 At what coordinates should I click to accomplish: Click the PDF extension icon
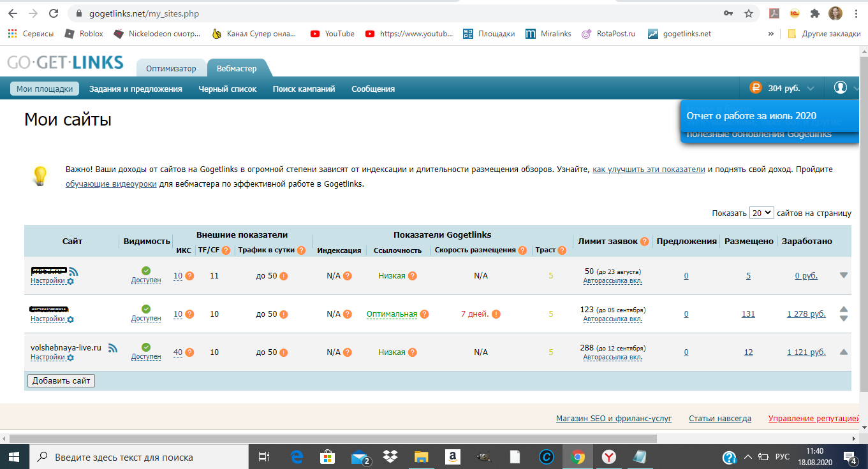tap(774, 13)
